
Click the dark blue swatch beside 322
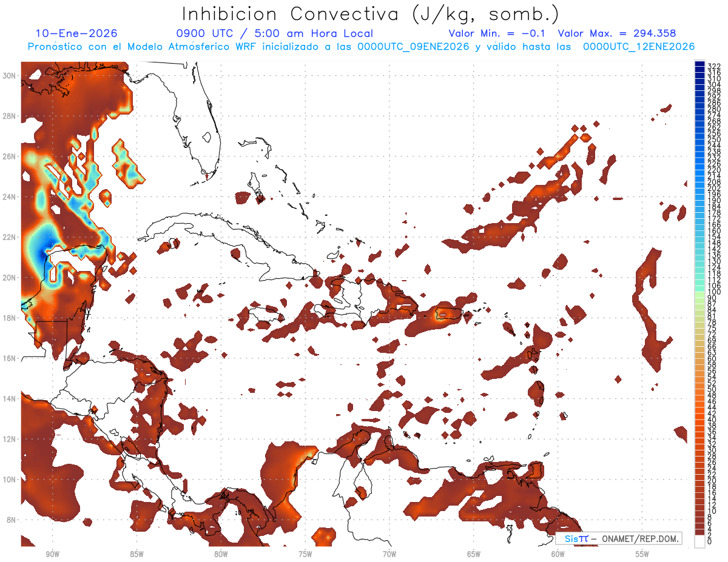coord(699,65)
